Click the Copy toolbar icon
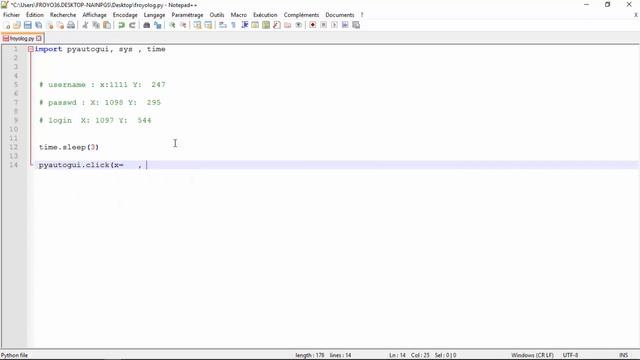The image size is (640, 360). click(96, 25)
